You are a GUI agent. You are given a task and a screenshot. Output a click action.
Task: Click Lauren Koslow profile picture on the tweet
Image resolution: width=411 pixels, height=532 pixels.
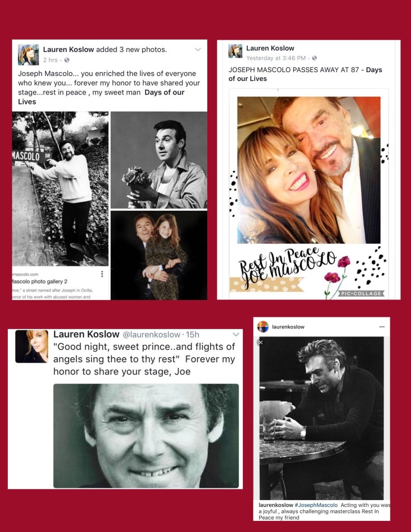pyautogui.click(x=31, y=346)
